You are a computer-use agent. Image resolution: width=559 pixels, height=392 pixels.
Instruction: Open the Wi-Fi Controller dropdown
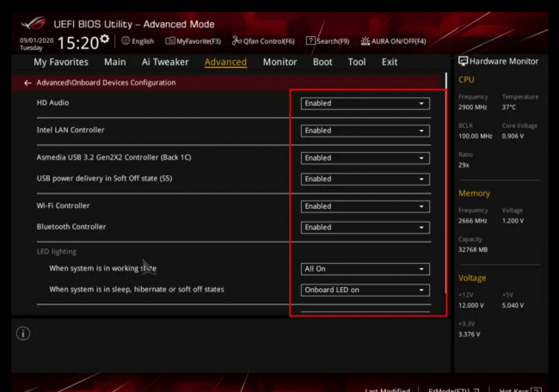tap(365, 206)
